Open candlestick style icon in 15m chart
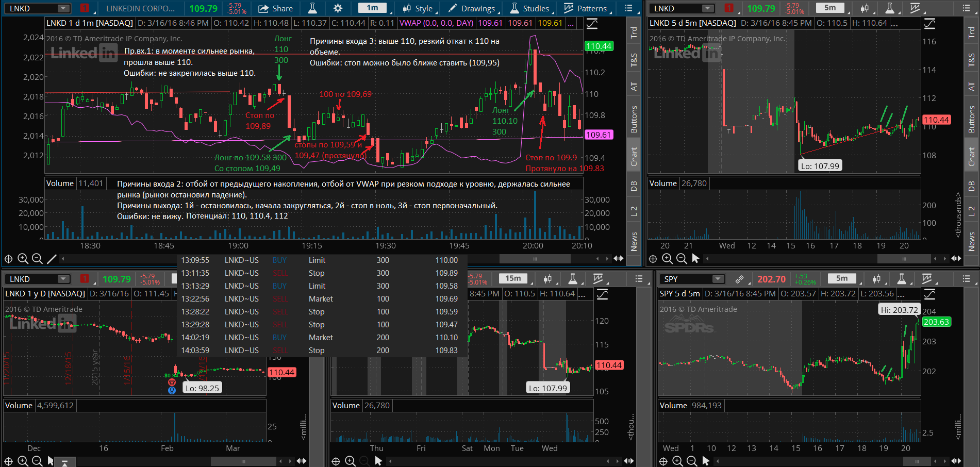980x467 pixels. pyautogui.click(x=547, y=279)
